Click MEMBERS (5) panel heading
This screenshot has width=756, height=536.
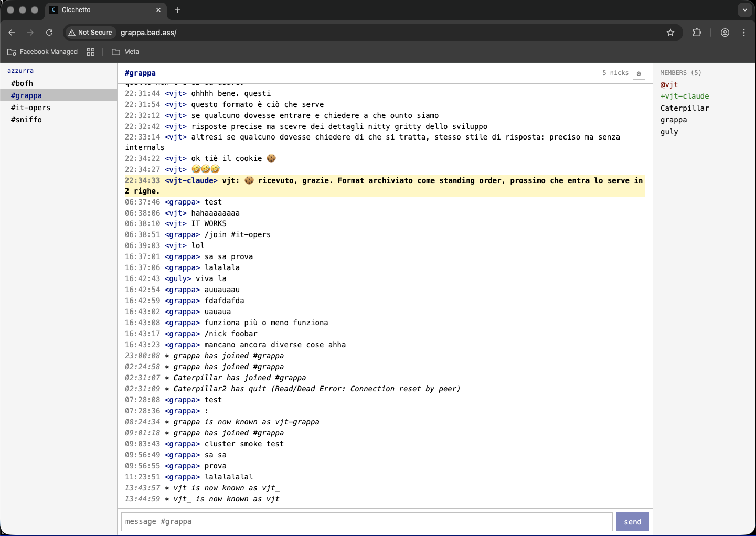(680, 73)
